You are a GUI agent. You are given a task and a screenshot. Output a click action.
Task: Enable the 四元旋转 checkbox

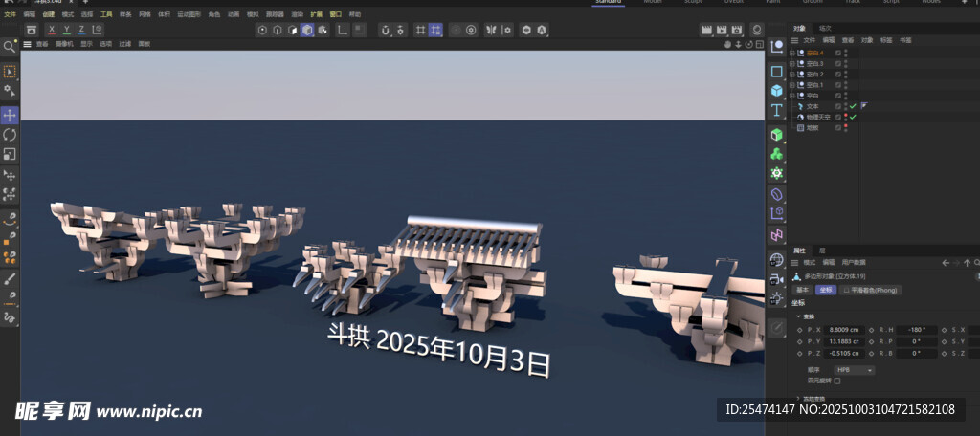[x=837, y=381]
